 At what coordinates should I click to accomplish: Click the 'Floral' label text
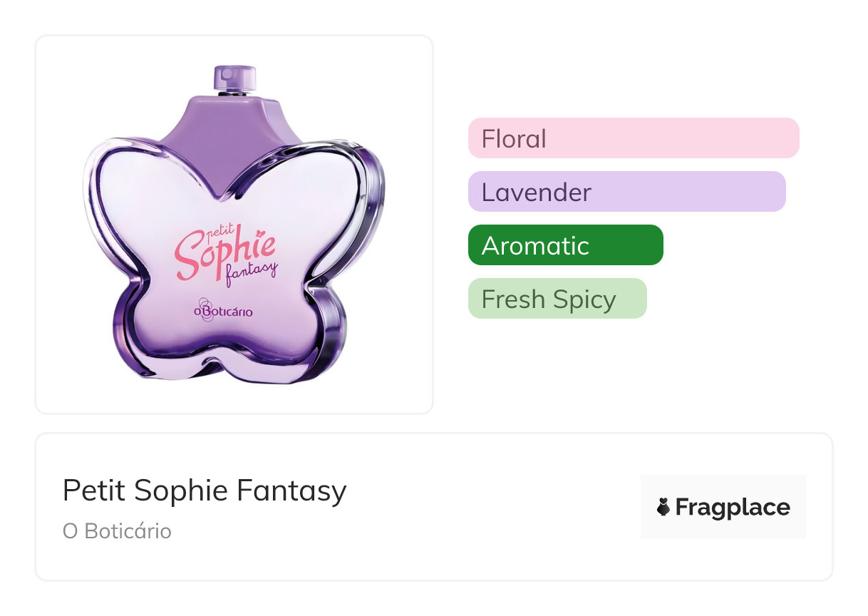coord(514,138)
